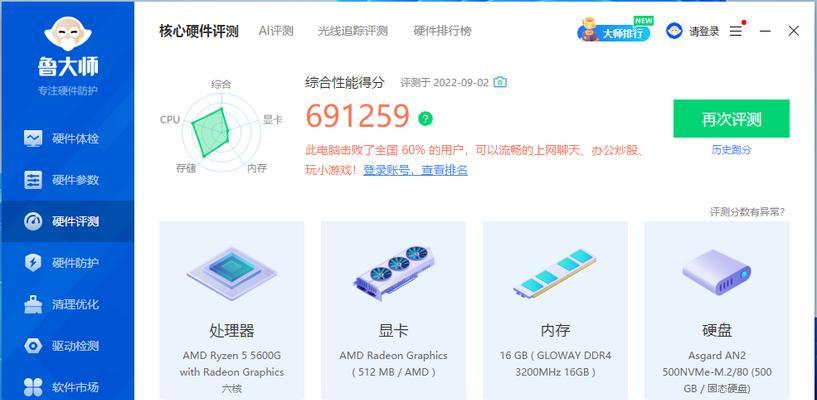Click 登录账号，查看排名 link
817x400 pixels.
point(415,170)
